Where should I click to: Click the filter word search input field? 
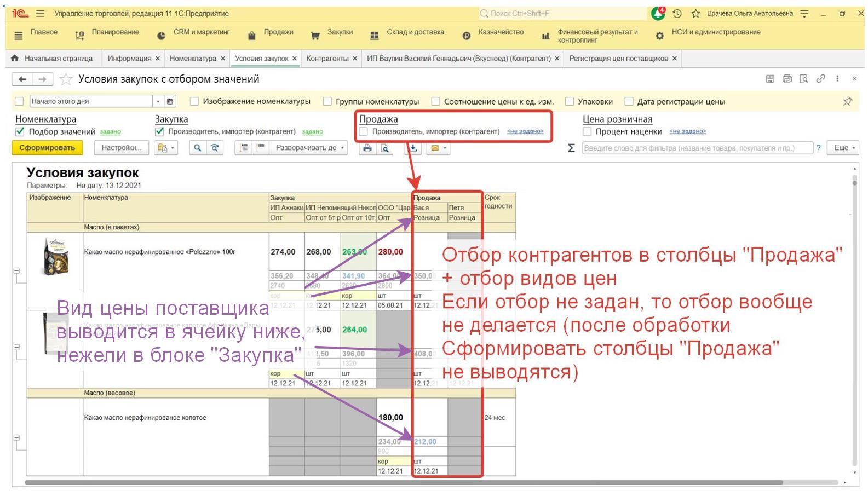click(697, 148)
